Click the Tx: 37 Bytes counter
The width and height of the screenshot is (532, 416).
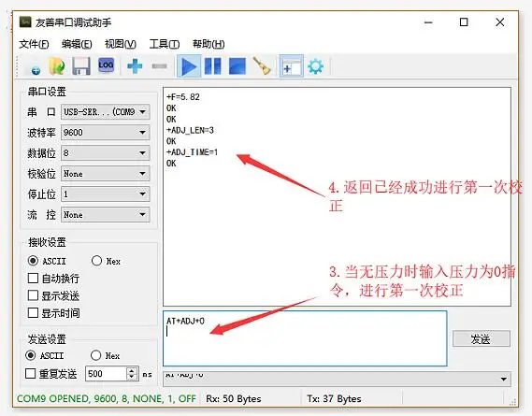tap(334, 398)
